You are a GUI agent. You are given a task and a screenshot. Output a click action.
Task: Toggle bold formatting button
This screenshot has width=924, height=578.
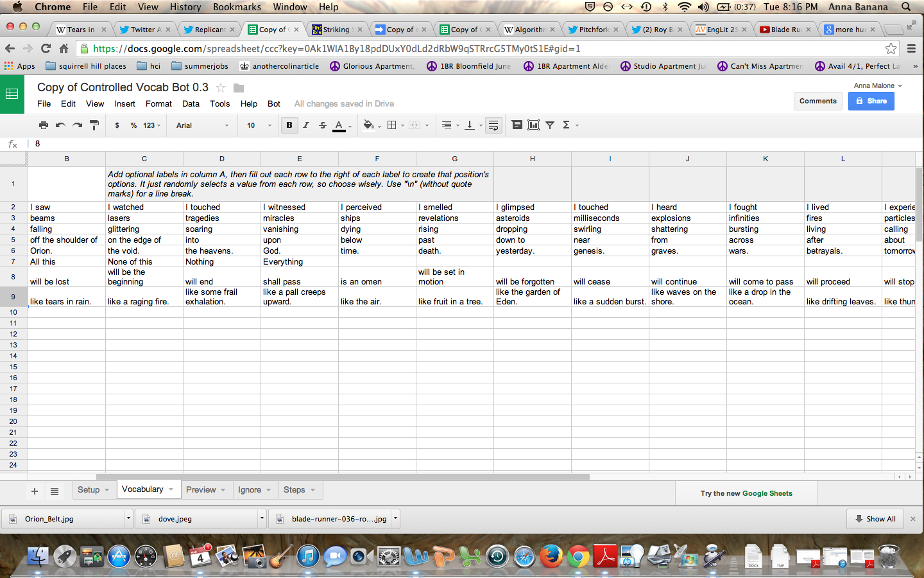click(x=289, y=125)
